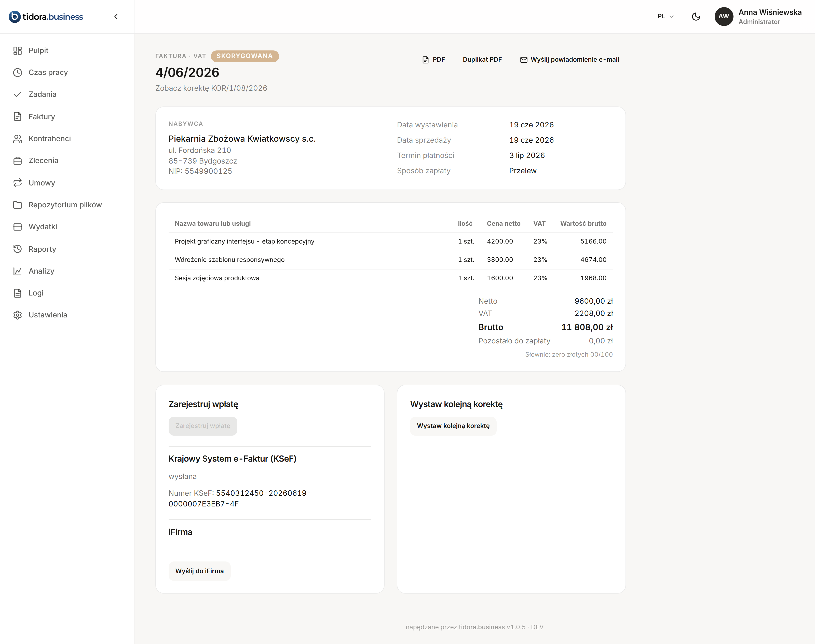The height and width of the screenshot is (644, 815).
Task: Click the Analizy chart icon
Action: tap(17, 271)
